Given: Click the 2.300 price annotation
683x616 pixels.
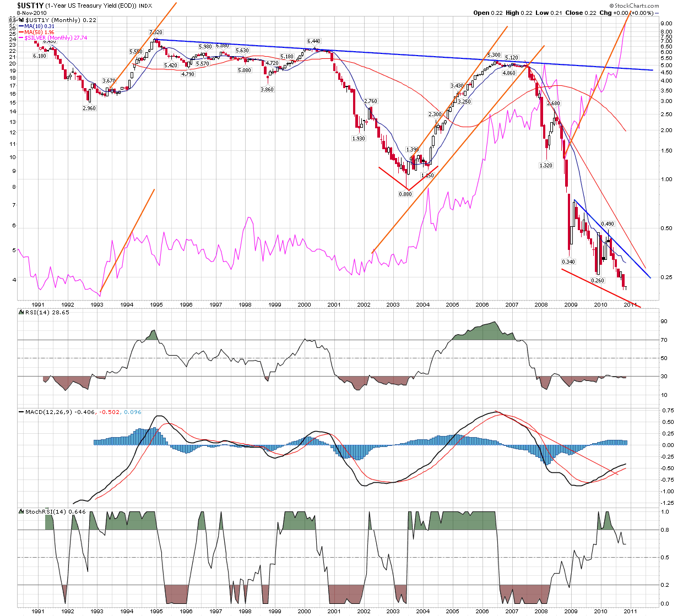Looking at the screenshot, I should [436, 115].
